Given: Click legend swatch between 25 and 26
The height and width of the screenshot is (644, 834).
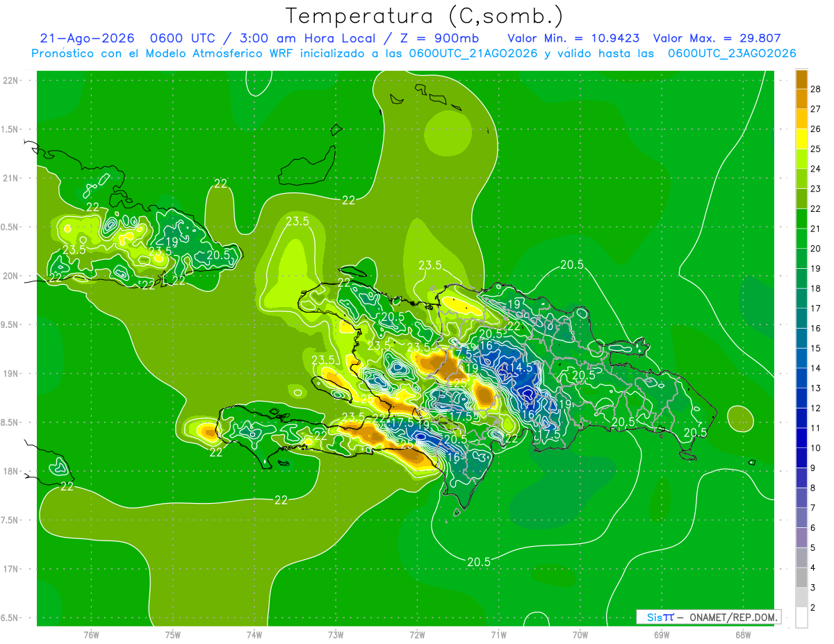Looking at the screenshot, I should click(x=801, y=139).
